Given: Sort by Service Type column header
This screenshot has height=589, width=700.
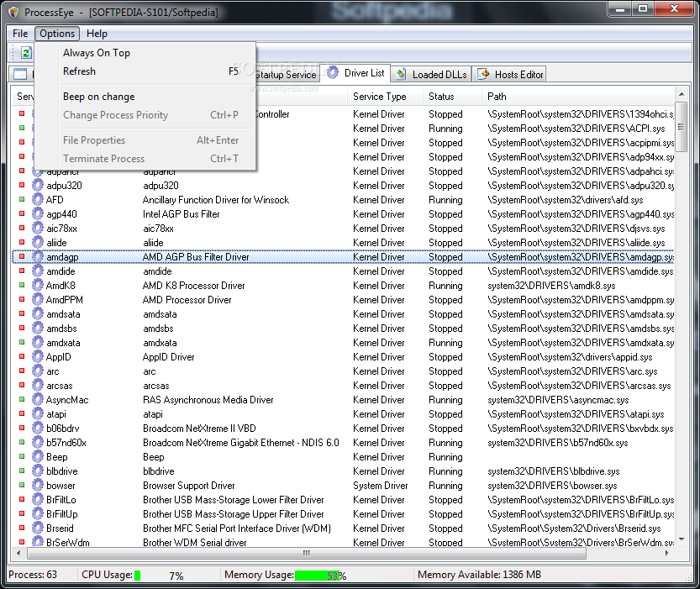Looking at the screenshot, I should [385, 97].
